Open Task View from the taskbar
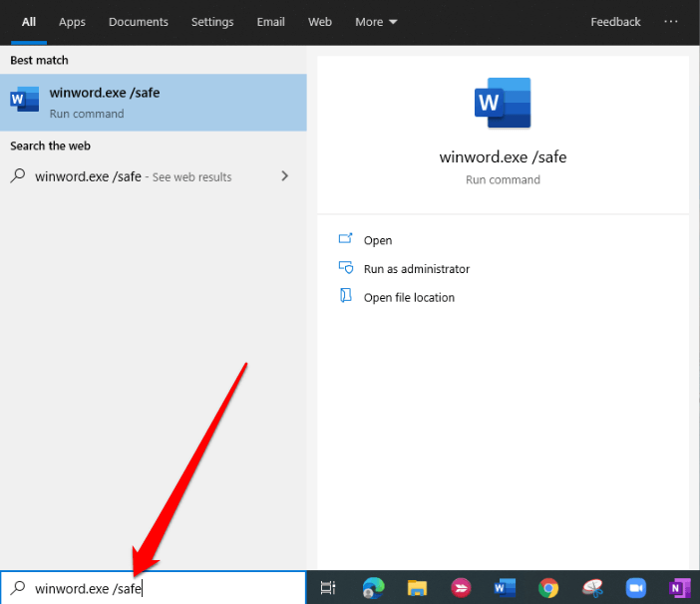This screenshot has width=700, height=604. 328,588
